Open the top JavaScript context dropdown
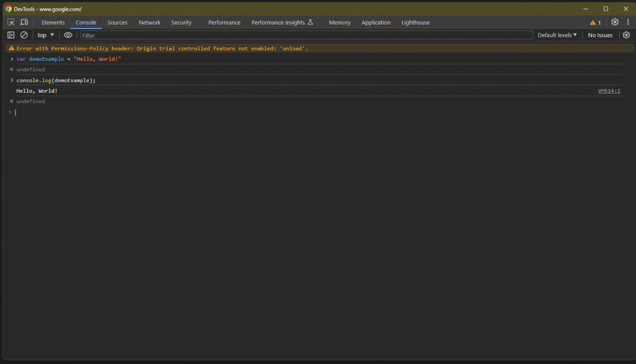This screenshot has width=636, height=364. (45, 35)
